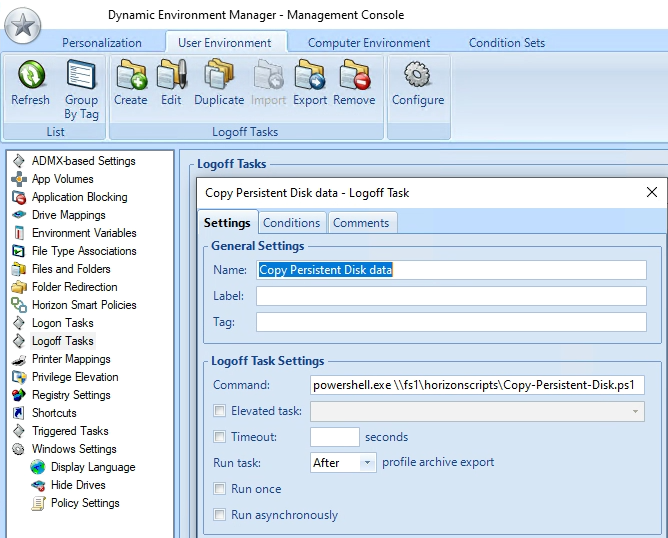Click the Label input field
The image size is (668, 538).
[451, 296]
